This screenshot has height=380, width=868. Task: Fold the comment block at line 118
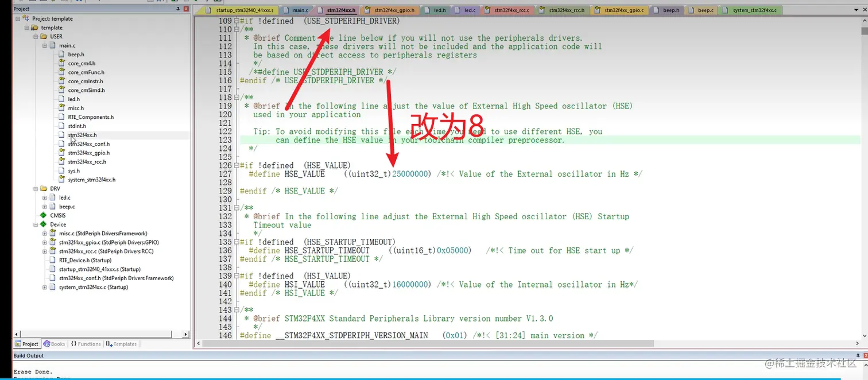tap(236, 98)
